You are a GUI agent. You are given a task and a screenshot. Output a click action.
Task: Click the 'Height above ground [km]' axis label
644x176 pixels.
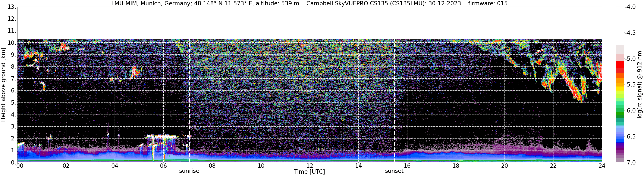(x=3, y=85)
